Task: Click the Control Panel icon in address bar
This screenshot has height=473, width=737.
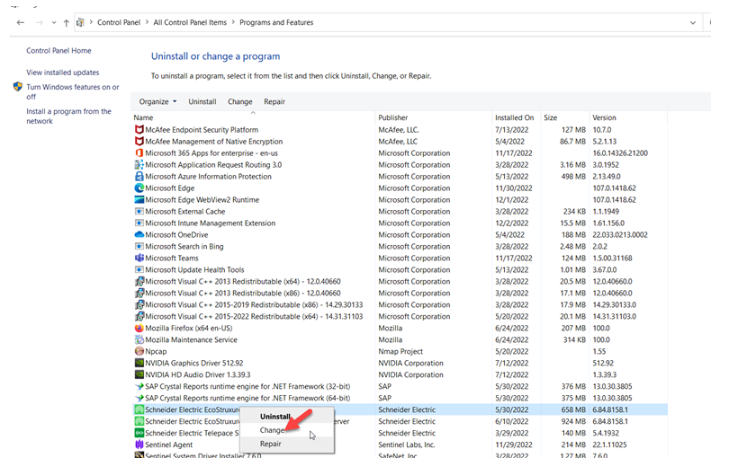Action: point(80,22)
